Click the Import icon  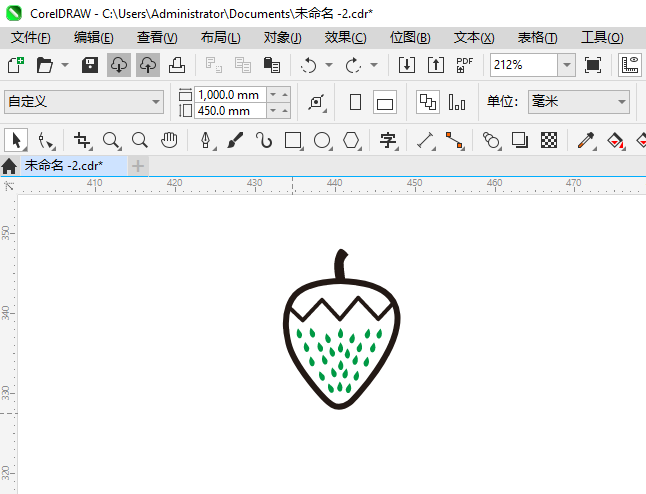click(407, 65)
